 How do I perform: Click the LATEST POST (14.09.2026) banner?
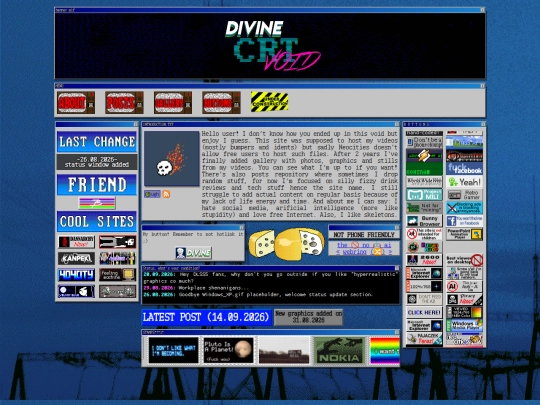click(x=207, y=317)
